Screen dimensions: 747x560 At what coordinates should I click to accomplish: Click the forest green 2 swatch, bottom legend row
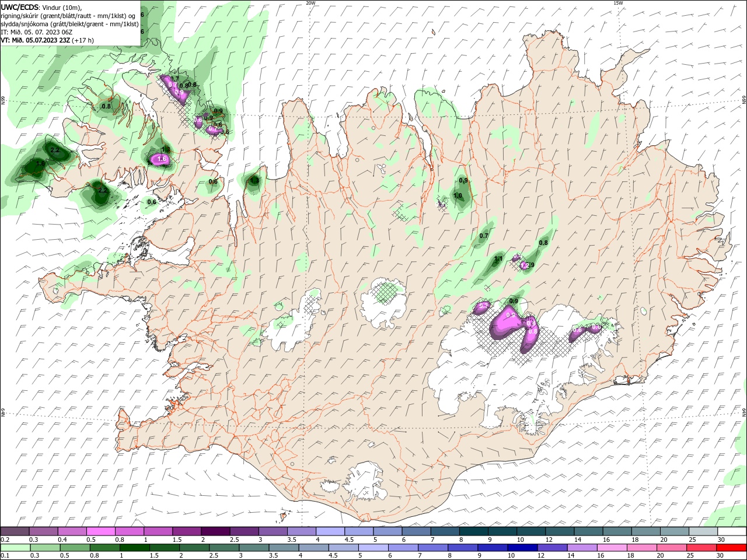coord(194,548)
